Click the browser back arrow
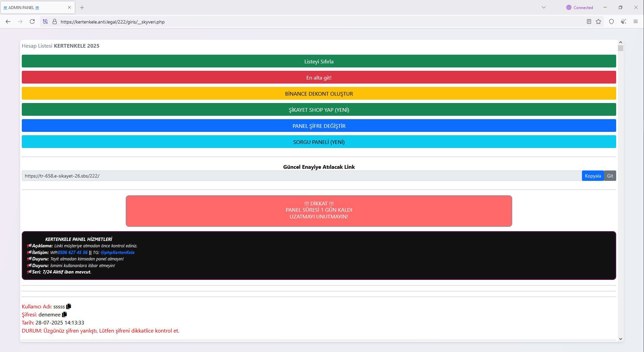The width and height of the screenshot is (644, 352). click(8, 22)
